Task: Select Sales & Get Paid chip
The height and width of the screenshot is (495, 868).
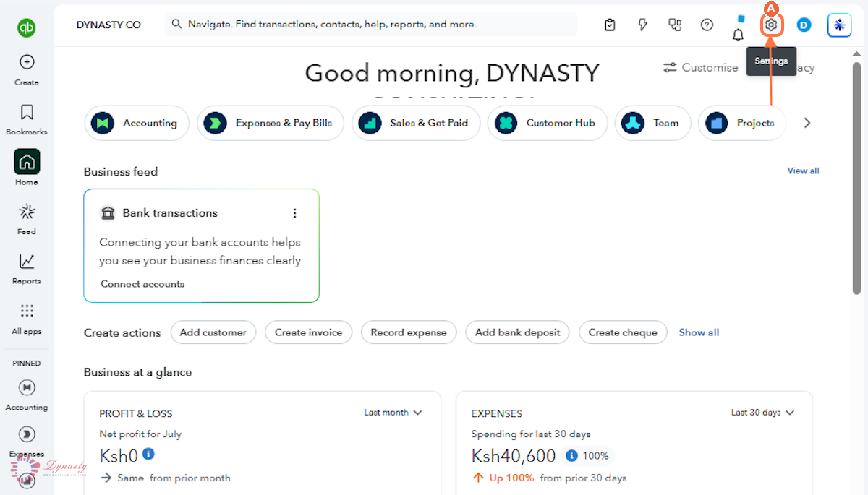Action: click(416, 123)
